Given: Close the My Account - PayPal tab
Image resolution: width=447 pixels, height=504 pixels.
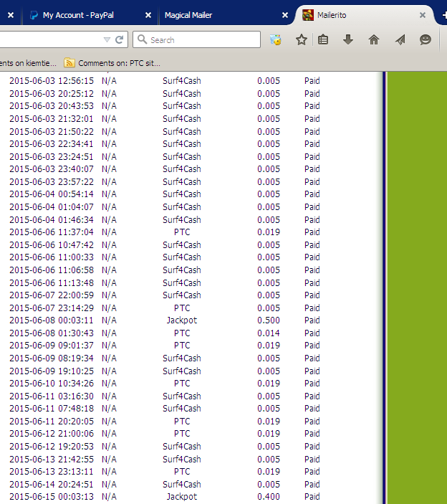Looking at the screenshot, I should 148,15.
